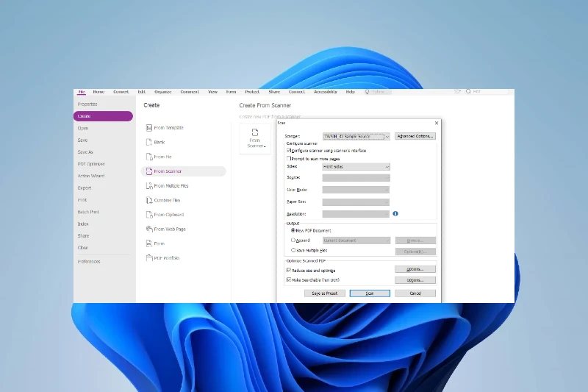Select Create in the File sidebar
588x392 pixels.
tap(103, 116)
